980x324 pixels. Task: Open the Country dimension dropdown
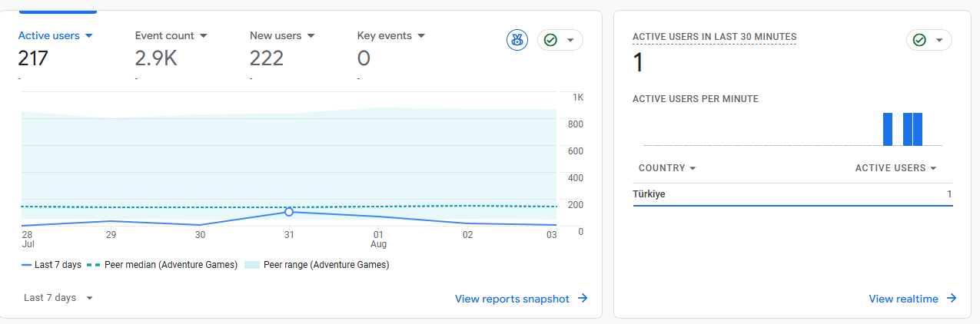pos(667,168)
